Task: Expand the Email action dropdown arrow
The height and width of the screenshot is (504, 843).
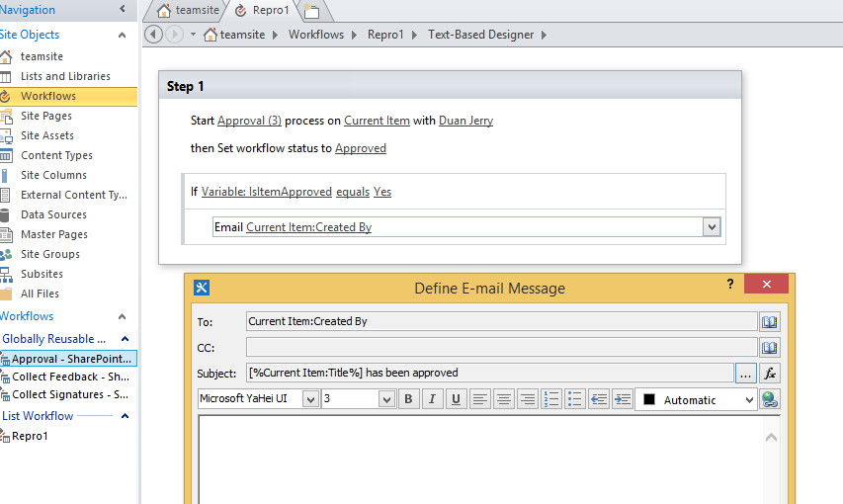Action: (712, 227)
